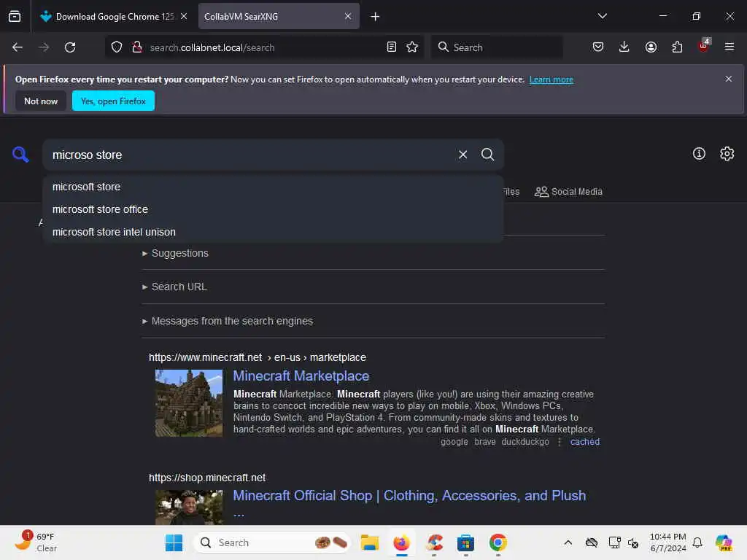Viewport: 747px width, 560px height.
Task: Clear the SearXNG search query
Action: (x=462, y=155)
